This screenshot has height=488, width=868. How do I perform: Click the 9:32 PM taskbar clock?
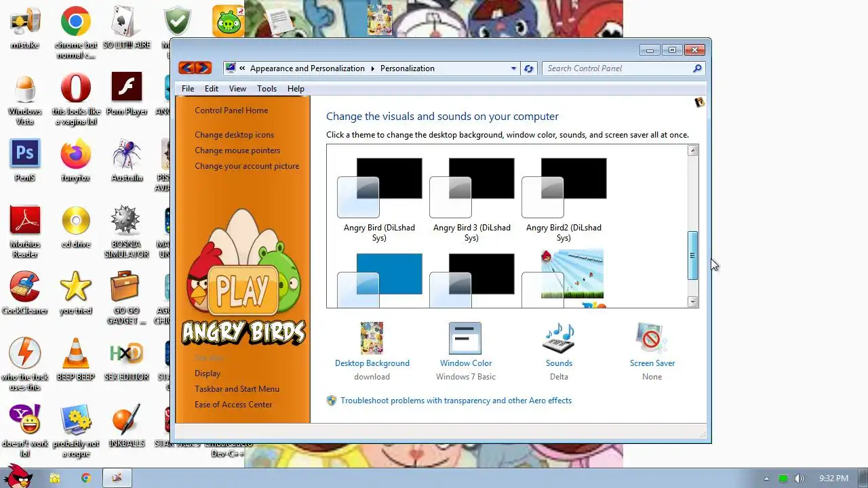pyautogui.click(x=833, y=479)
